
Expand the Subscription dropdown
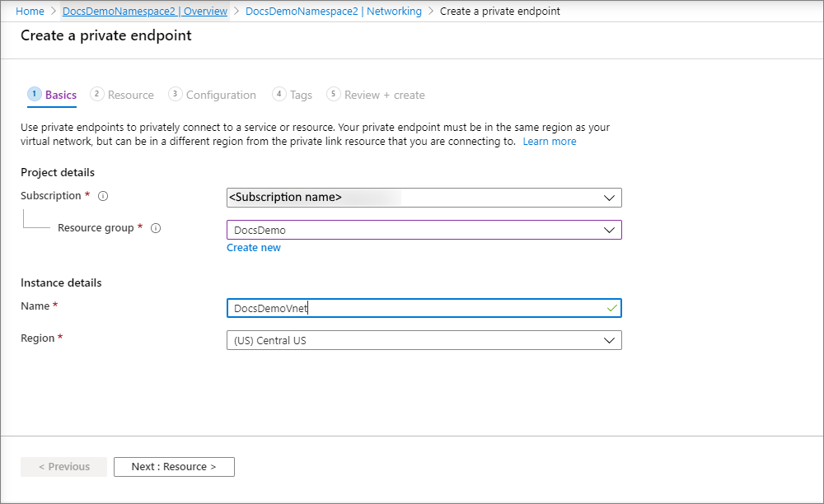point(609,198)
